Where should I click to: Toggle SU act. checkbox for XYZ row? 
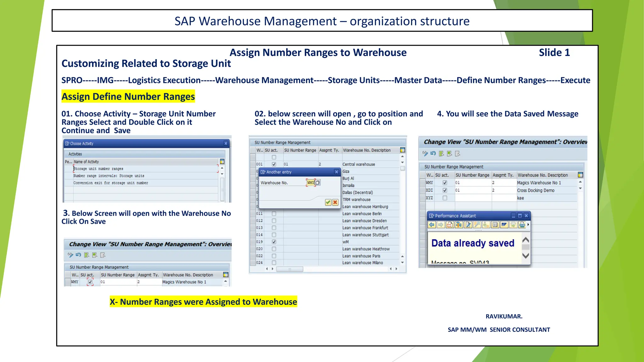coord(445,198)
